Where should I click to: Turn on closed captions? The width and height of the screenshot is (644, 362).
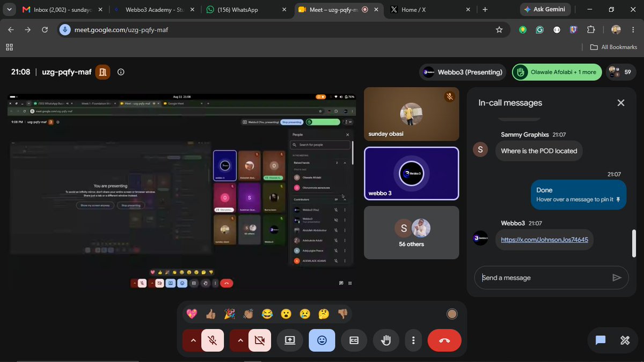(x=354, y=340)
